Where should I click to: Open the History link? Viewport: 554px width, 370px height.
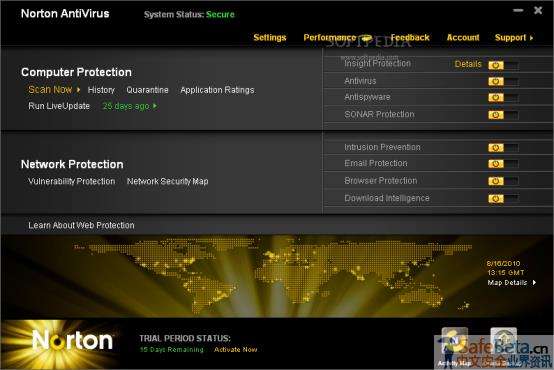[101, 90]
